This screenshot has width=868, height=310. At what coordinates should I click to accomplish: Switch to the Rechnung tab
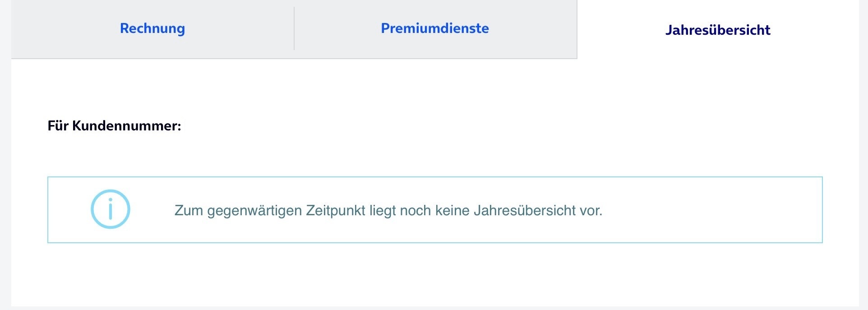tap(152, 29)
